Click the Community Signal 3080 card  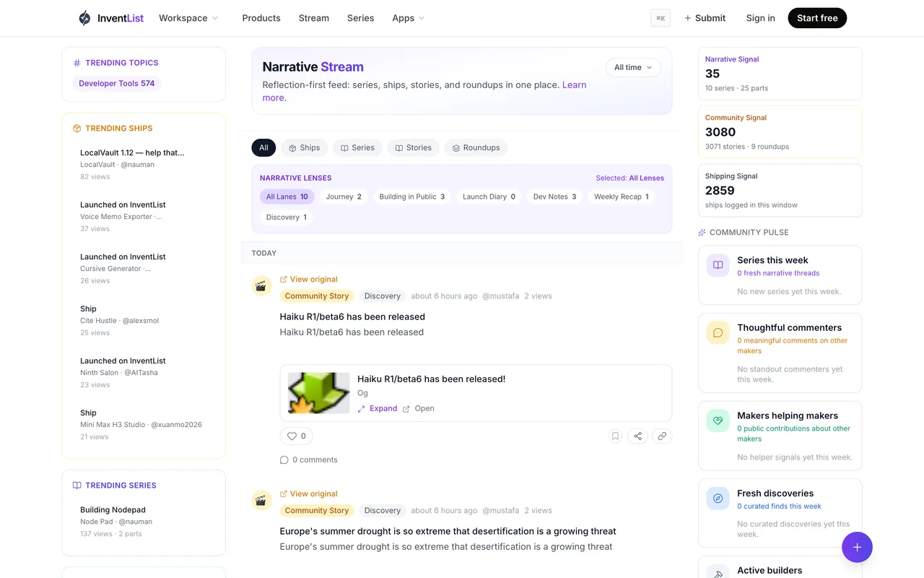click(x=780, y=132)
